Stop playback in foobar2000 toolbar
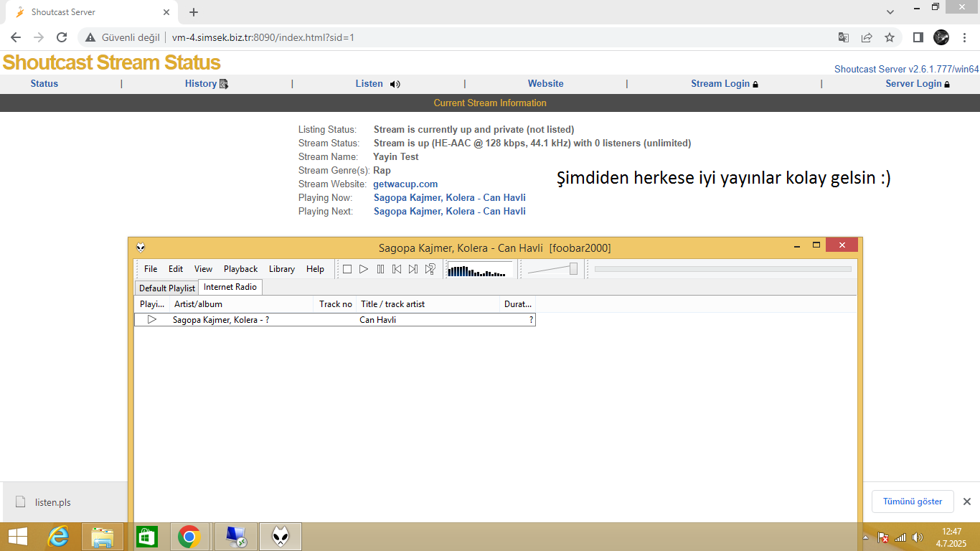 pyautogui.click(x=347, y=269)
